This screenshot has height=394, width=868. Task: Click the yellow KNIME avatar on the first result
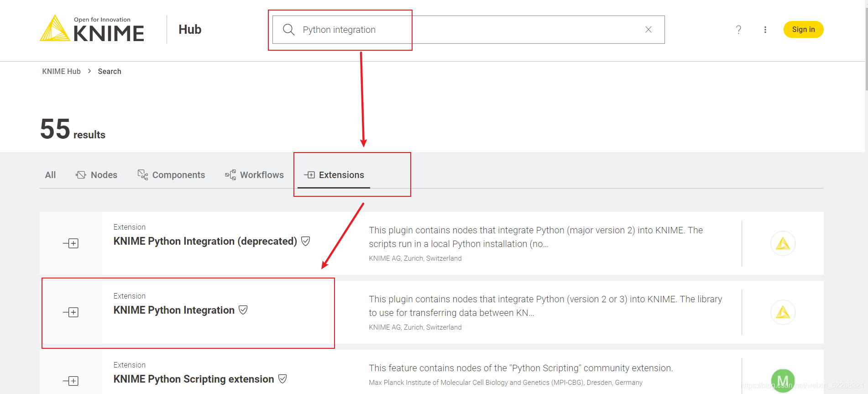(782, 243)
